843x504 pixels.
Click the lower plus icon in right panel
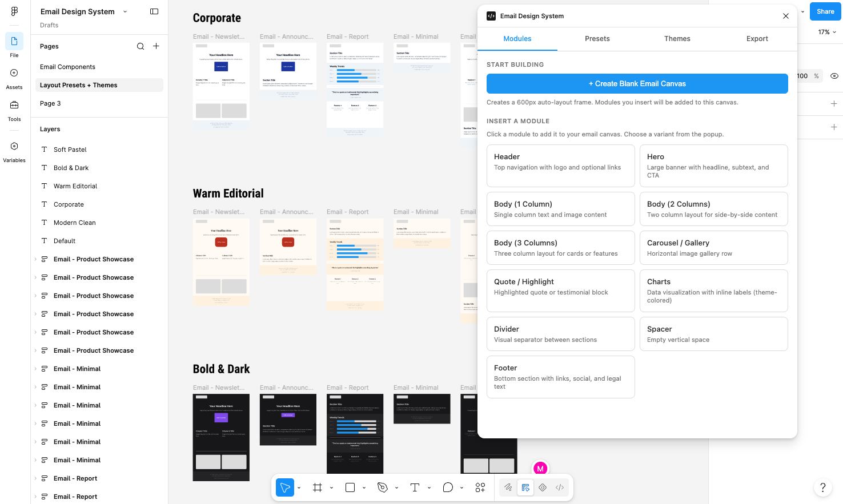tap(834, 127)
